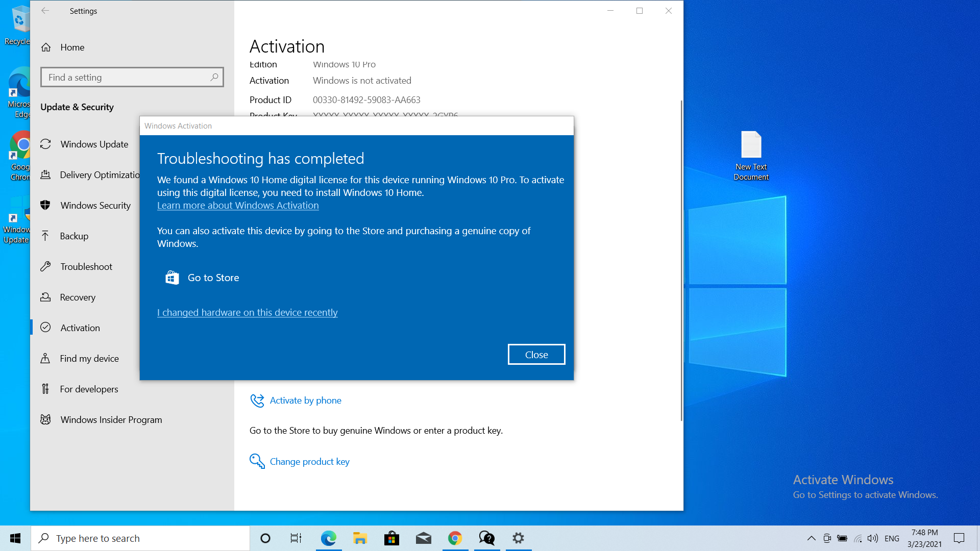Click the Settings window vertical scrollbar

click(681, 260)
